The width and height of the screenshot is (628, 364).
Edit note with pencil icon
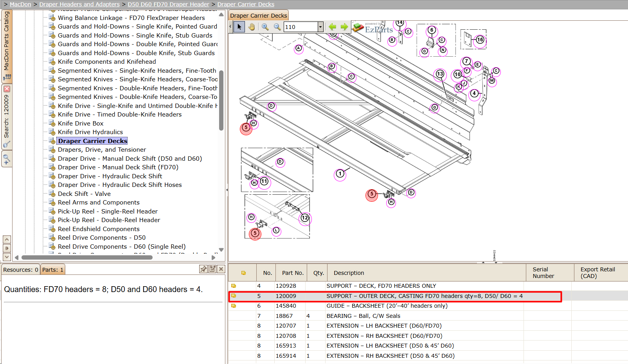pos(212,269)
